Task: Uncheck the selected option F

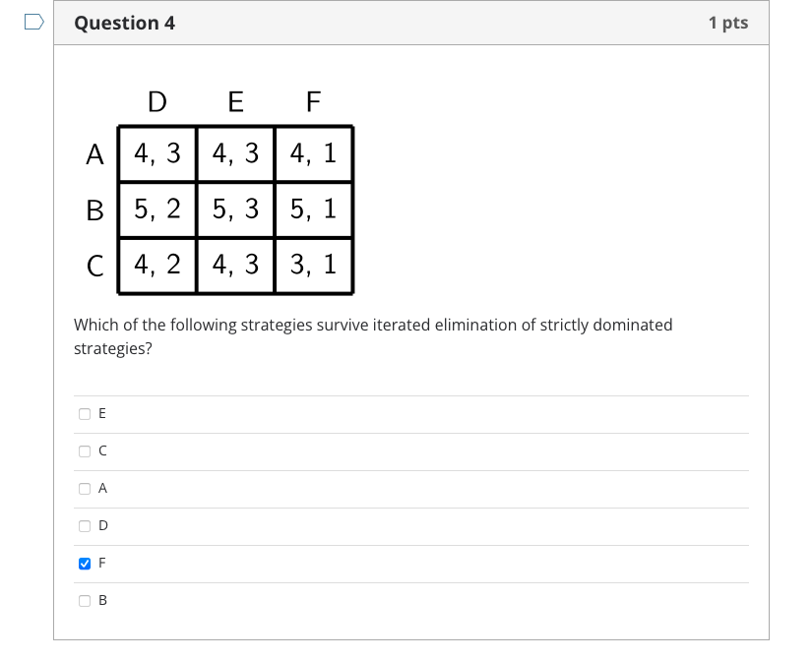Action: [x=84, y=563]
